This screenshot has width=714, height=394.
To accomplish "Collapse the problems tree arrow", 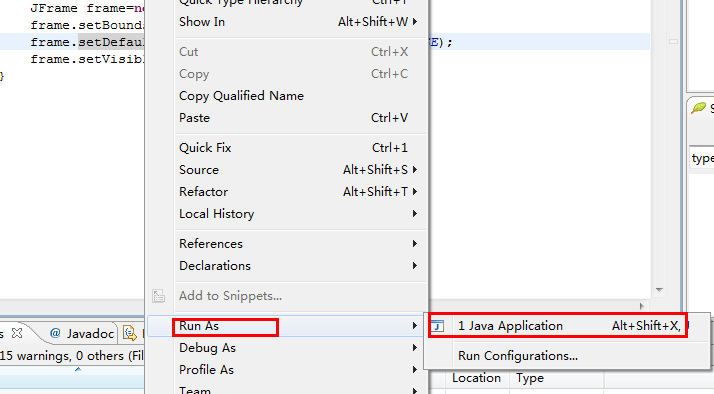I will 78,369.
